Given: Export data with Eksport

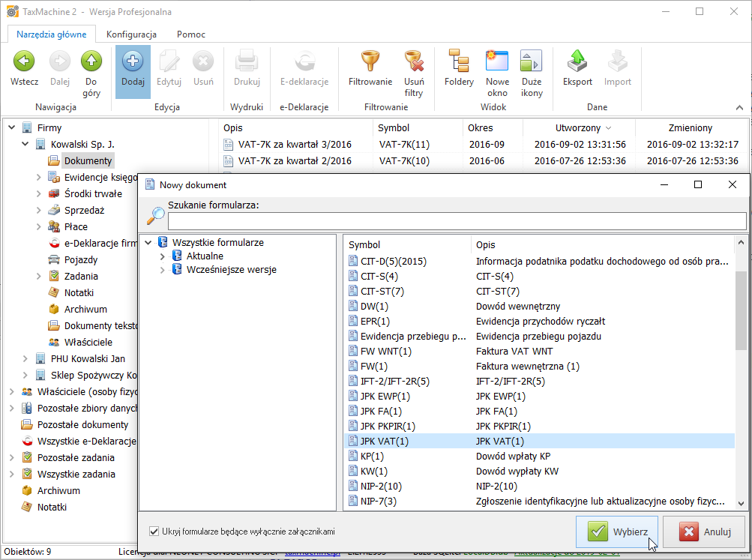Looking at the screenshot, I should pyautogui.click(x=577, y=68).
